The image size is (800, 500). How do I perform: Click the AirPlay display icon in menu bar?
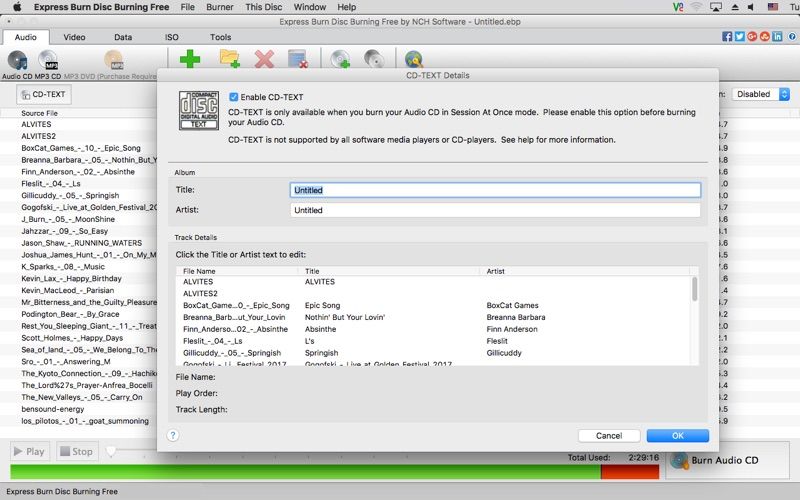(x=716, y=7)
